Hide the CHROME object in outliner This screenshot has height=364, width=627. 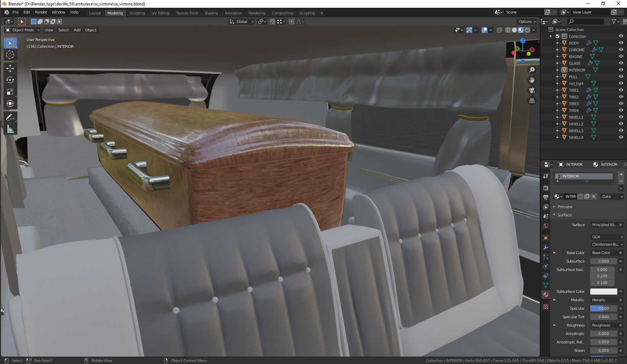(x=621, y=50)
